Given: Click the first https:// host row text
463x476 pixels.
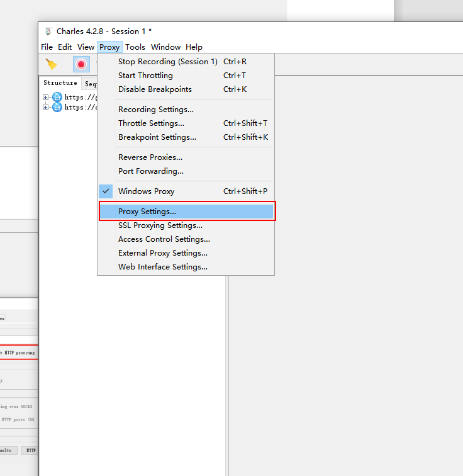Looking at the screenshot, I should tap(81, 97).
